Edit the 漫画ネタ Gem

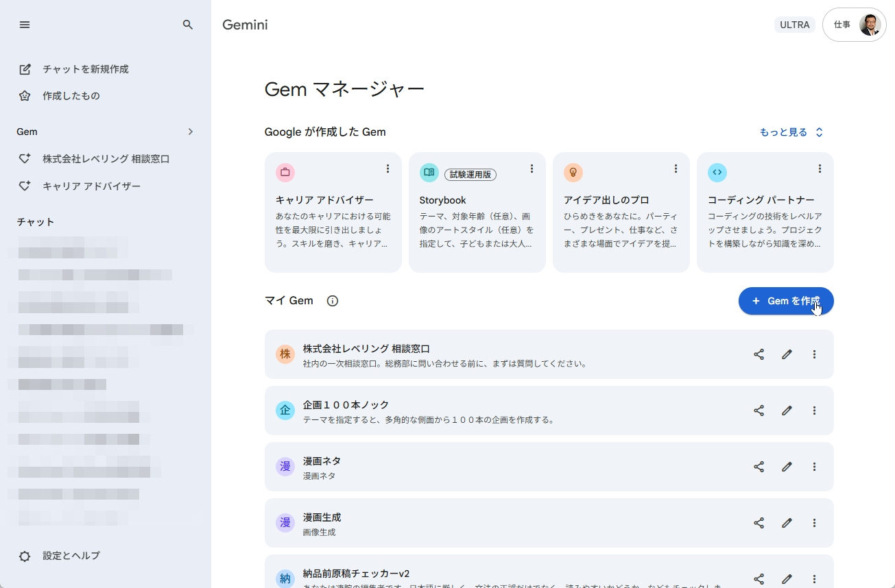pos(787,467)
